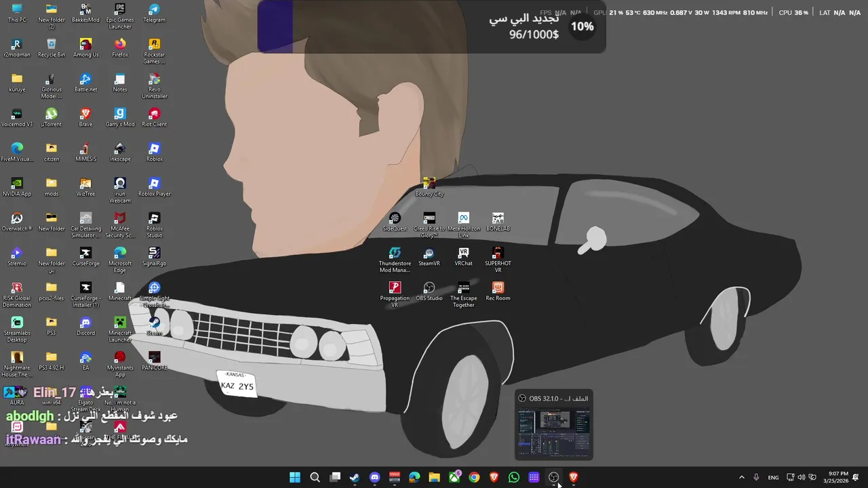This screenshot has width=868, height=488.
Task: Open the Inkscape desktop shortcut
Action: point(120,152)
